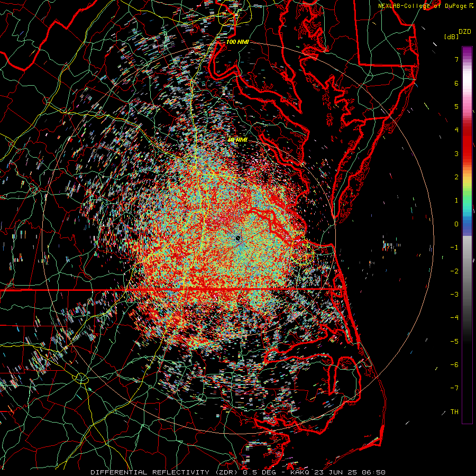Click the KAKQ 23 JUN 25 06:50 timestamp
The height and width of the screenshot is (476, 476).
338,472
